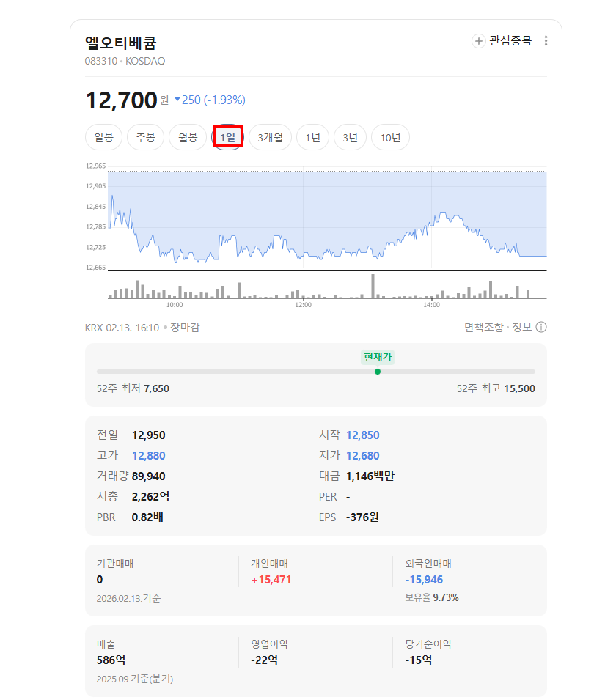This screenshot has height=700, width=605.
Task: Click 52주 최저 7,650 text
Action: [133, 388]
